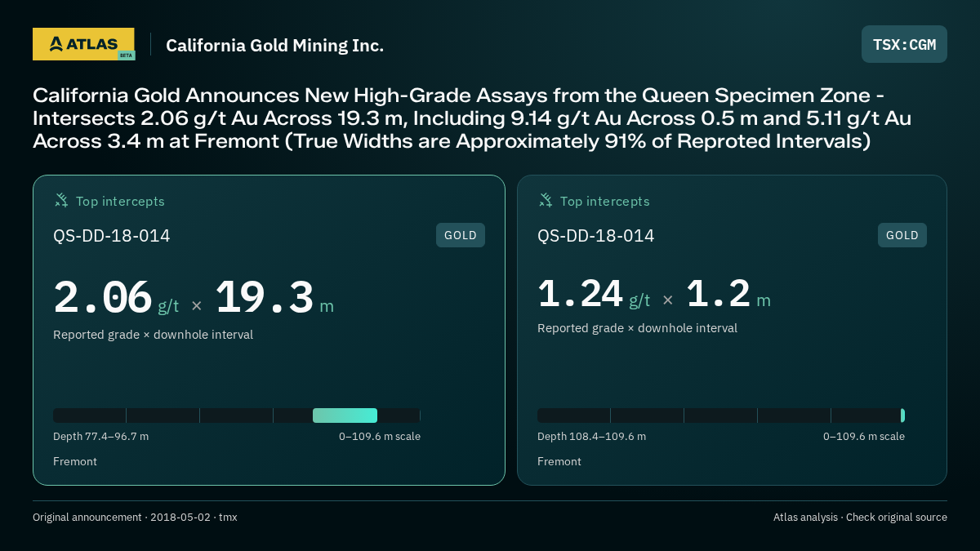
Task: Click "Reported grade × downhole interval" under 1.24 g/t
Action: click(637, 328)
